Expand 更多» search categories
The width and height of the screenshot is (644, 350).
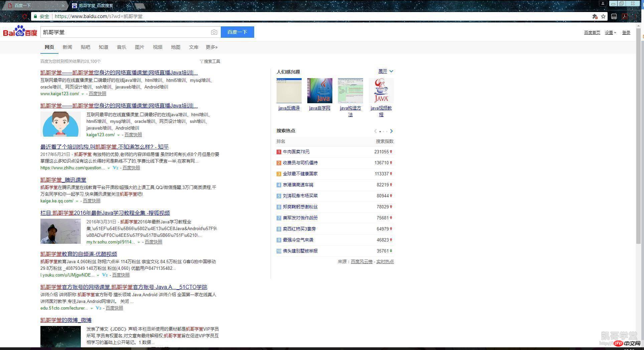pos(212,47)
